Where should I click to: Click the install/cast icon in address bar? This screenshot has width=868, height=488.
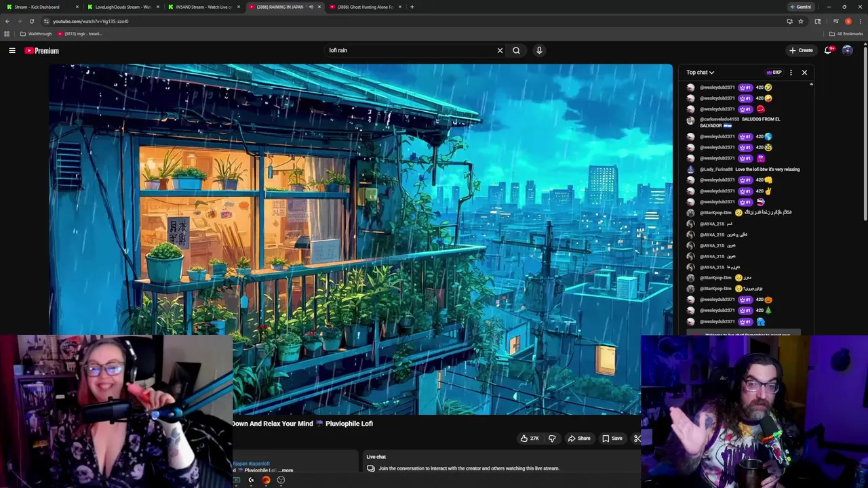coord(789,21)
